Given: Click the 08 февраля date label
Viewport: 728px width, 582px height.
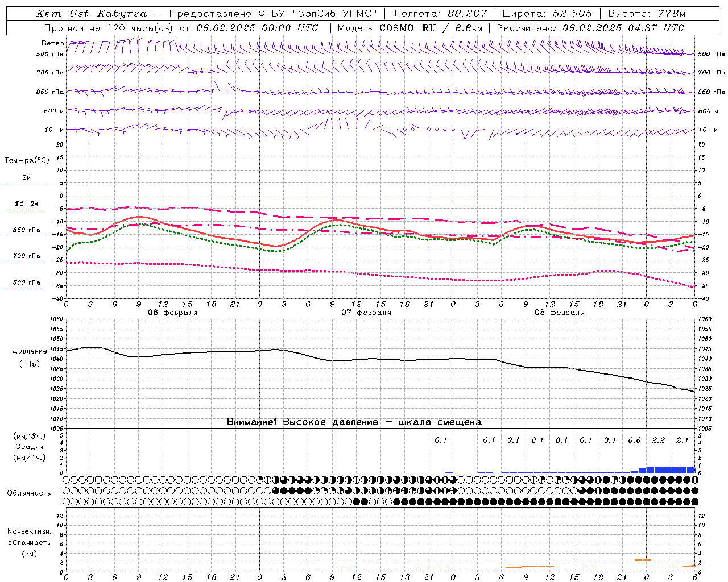Looking at the screenshot, I should 560,313.
